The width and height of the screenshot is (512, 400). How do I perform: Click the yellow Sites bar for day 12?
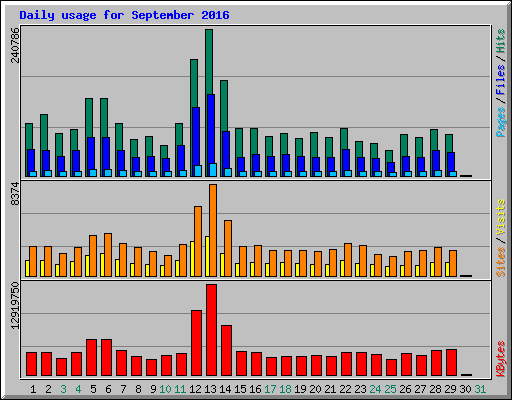[192, 259]
